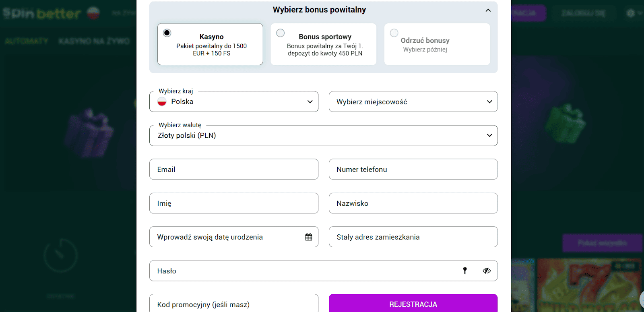This screenshot has height=312, width=644.
Task: Go to KASYNO NA ŻYWO tab
Action: (94, 41)
